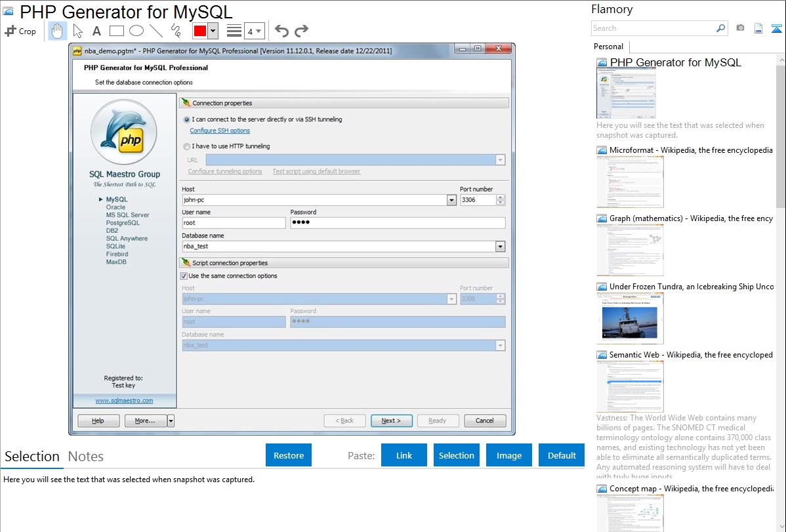Select the straight line tool
The height and width of the screenshot is (532, 786).
coord(156,31)
